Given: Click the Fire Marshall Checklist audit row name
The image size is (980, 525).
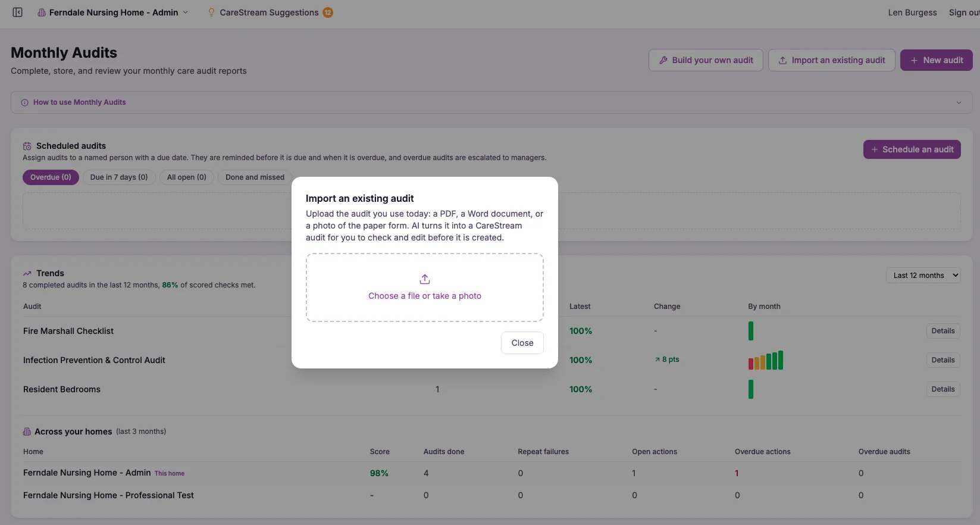Looking at the screenshot, I should [68, 331].
